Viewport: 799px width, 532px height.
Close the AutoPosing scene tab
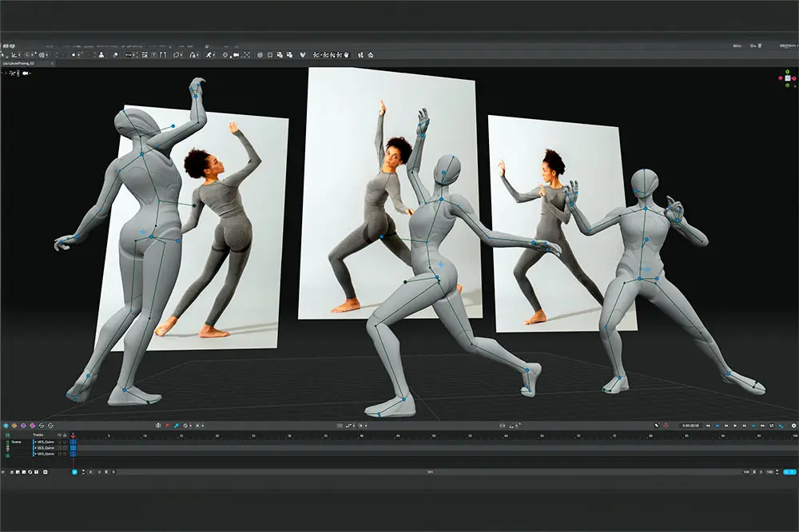[52, 64]
